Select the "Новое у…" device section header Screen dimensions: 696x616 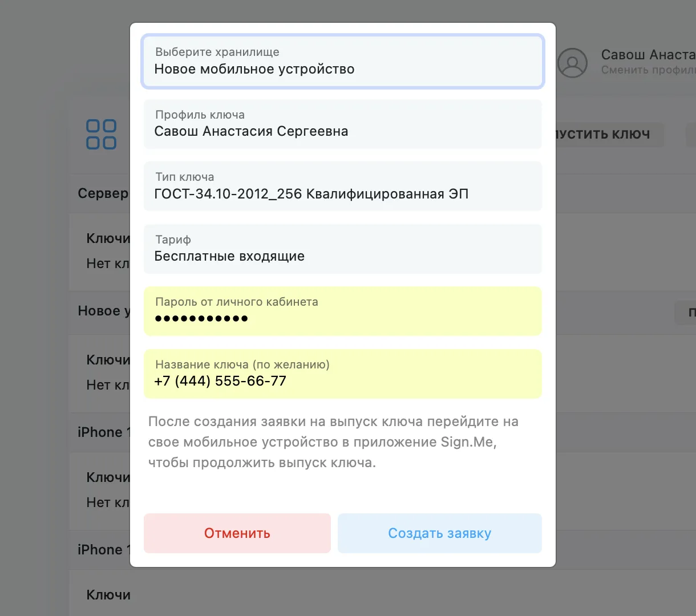(x=104, y=311)
